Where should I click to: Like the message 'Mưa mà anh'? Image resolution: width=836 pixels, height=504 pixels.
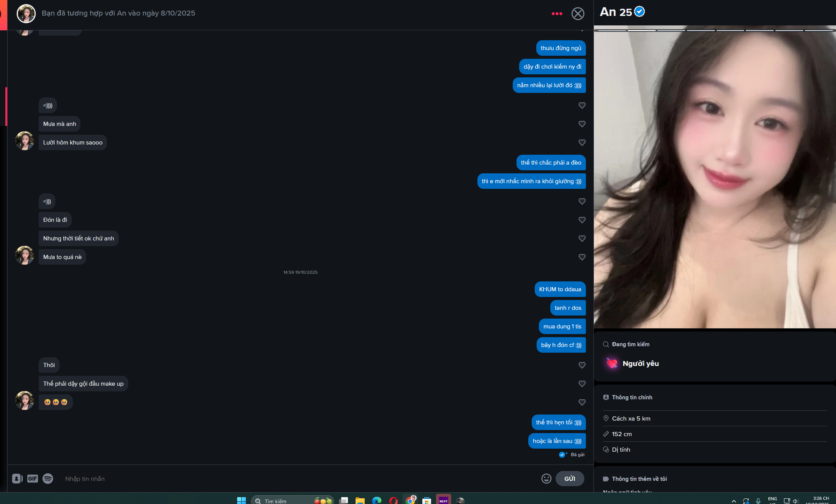[582, 124]
